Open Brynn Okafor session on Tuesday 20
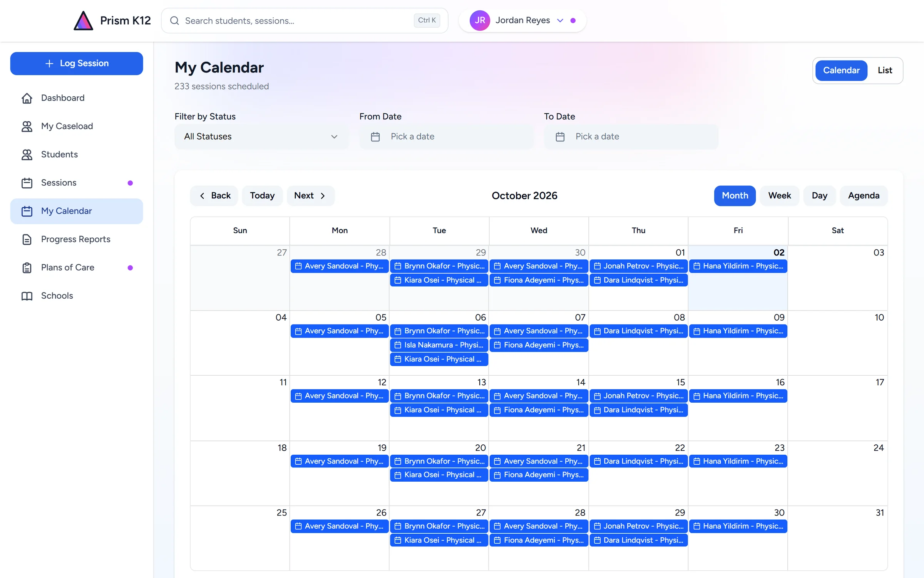This screenshot has height=578, width=924. click(439, 461)
